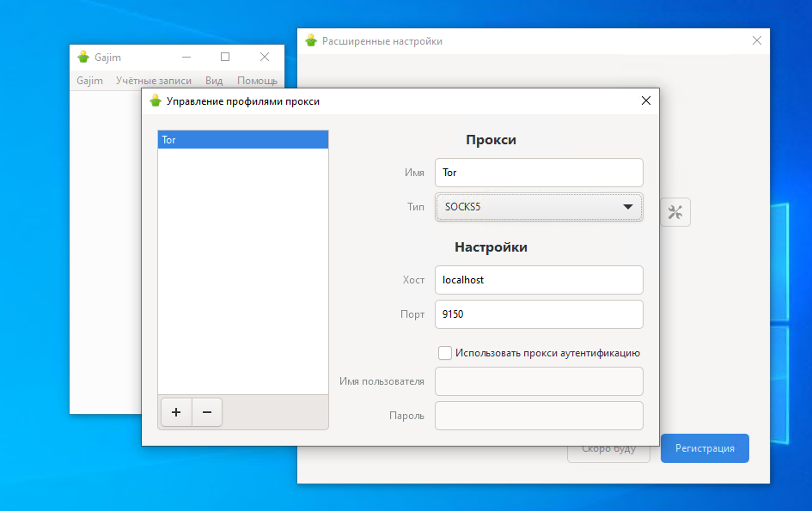The height and width of the screenshot is (511, 812).
Task: Open the SOCKS5 proxy type dropdown
Action: tap(539, 207)
